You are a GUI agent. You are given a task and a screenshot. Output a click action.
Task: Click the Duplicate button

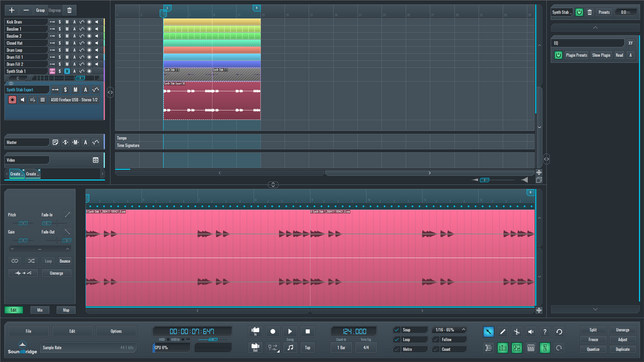coord(623,349)
